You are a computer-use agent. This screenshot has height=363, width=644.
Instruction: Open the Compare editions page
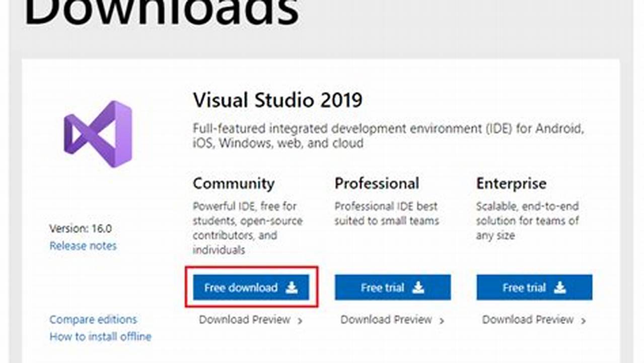93,319
